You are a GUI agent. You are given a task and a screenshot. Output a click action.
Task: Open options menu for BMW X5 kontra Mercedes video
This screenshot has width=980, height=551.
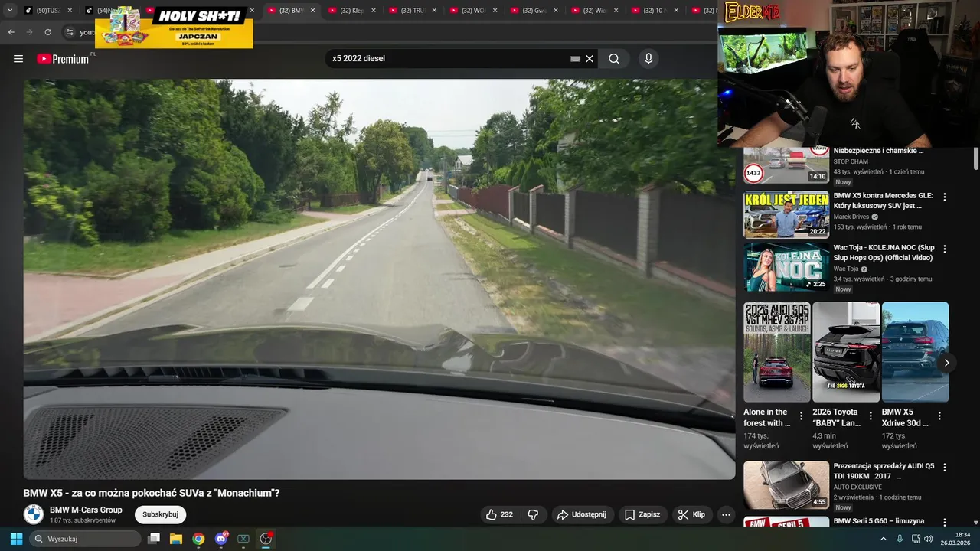pos(945,197)
